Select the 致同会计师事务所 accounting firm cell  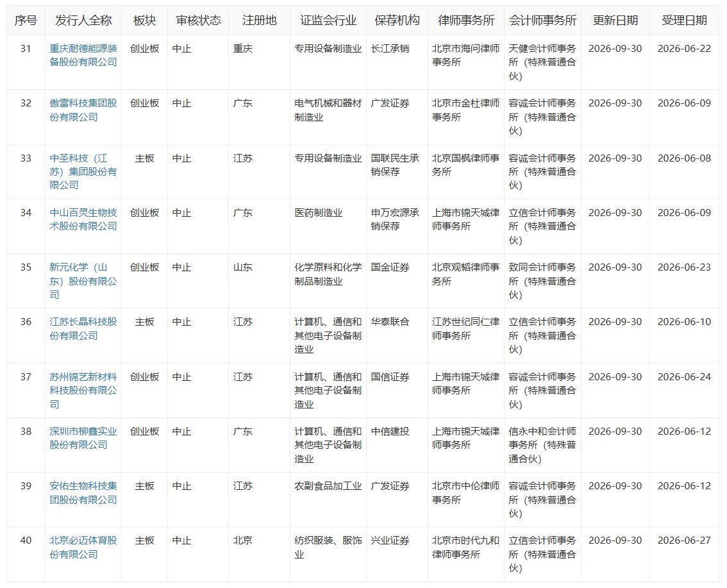[542, 281]
